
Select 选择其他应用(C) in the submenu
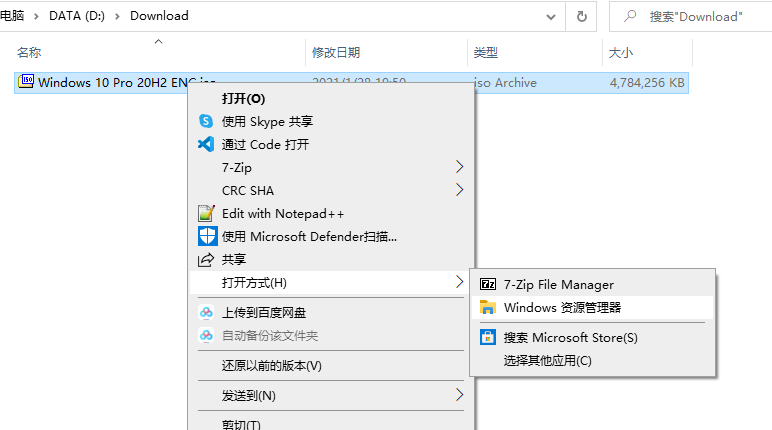[x=548, y=360]
